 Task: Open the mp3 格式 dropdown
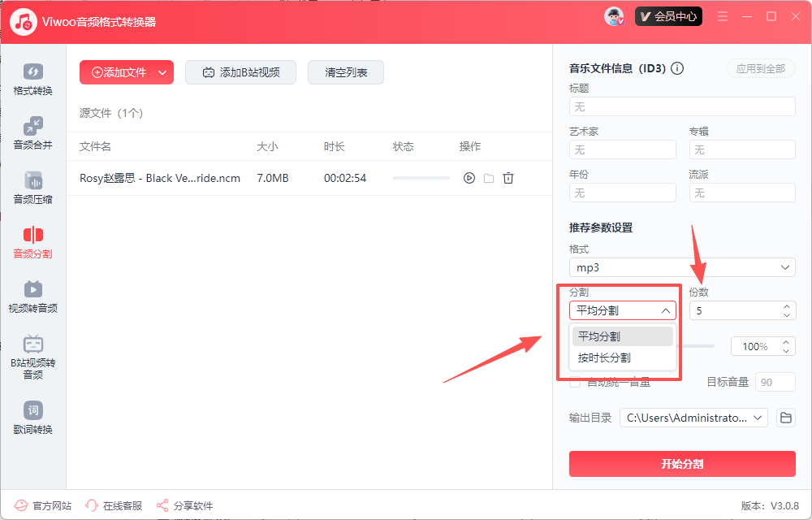click(682, 266)
